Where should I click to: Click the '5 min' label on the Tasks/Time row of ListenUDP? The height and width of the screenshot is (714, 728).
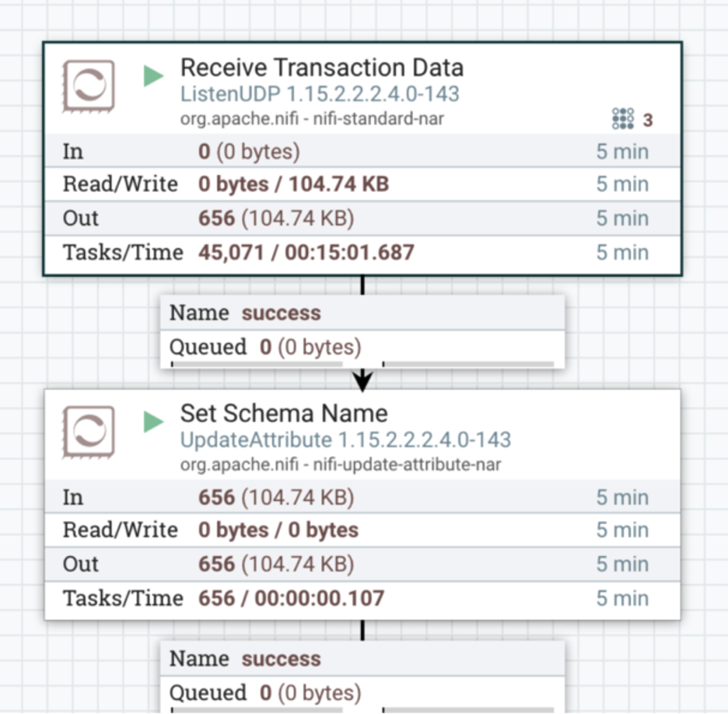coord(622,253)
